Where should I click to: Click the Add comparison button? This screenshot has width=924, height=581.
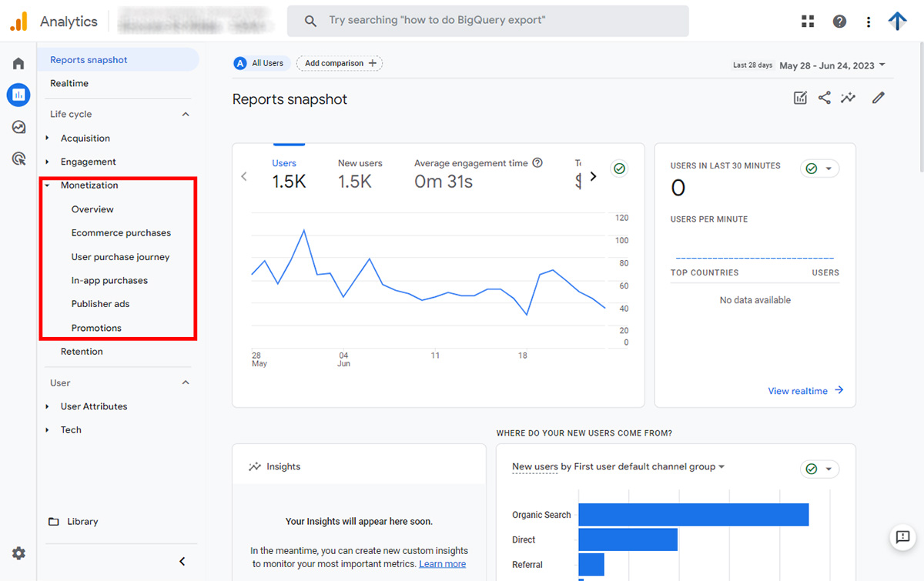click(x=340, y=63)
